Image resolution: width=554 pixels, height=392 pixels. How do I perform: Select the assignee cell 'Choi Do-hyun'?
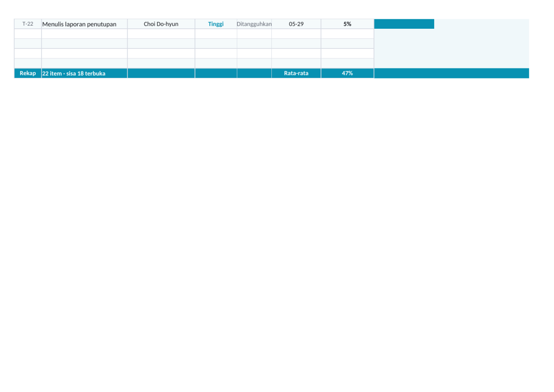coord(161,24)
